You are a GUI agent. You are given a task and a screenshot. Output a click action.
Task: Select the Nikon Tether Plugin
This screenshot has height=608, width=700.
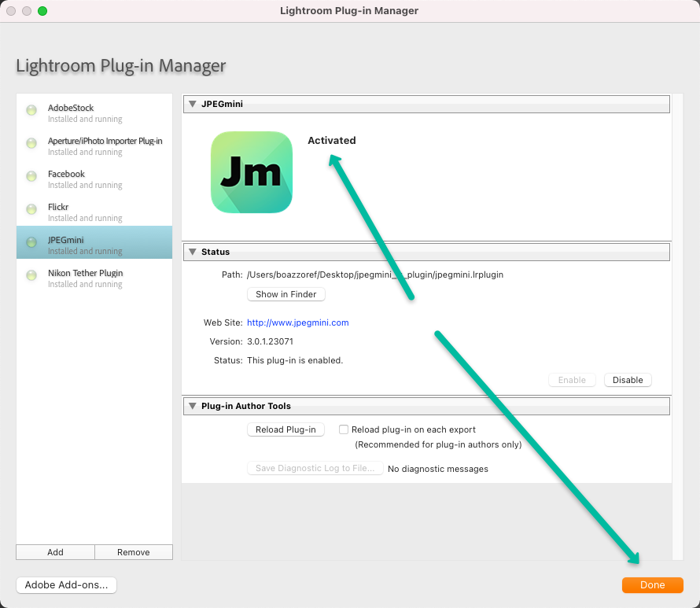[94, 275]
